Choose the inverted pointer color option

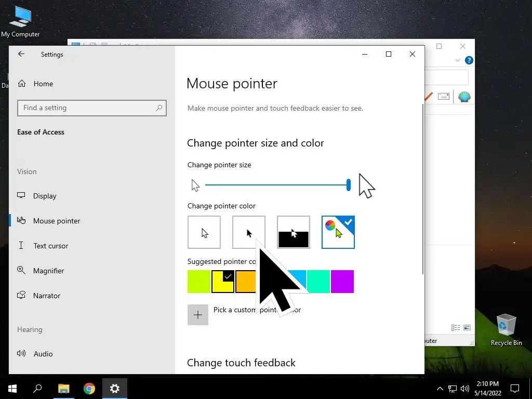(x=294, y=232)
